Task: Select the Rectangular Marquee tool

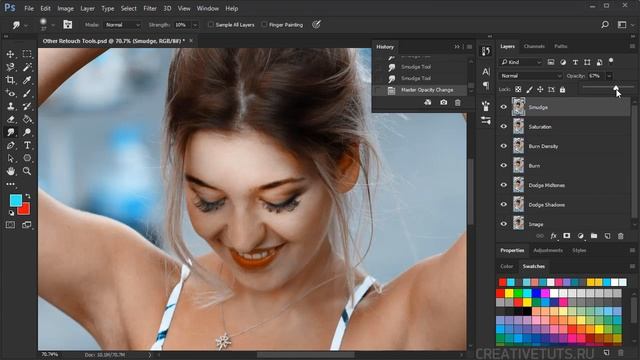Action: pyautogui.click(x=27, y=54)
